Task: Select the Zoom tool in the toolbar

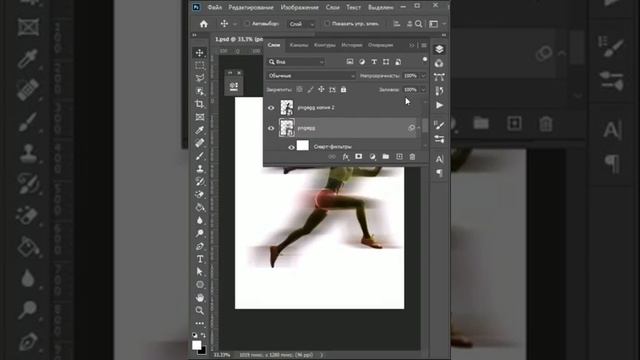Action: pos(200,311)
